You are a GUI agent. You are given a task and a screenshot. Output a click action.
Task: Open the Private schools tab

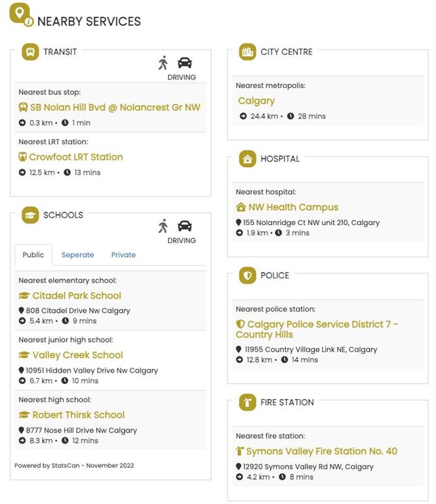tap(123, 255)
